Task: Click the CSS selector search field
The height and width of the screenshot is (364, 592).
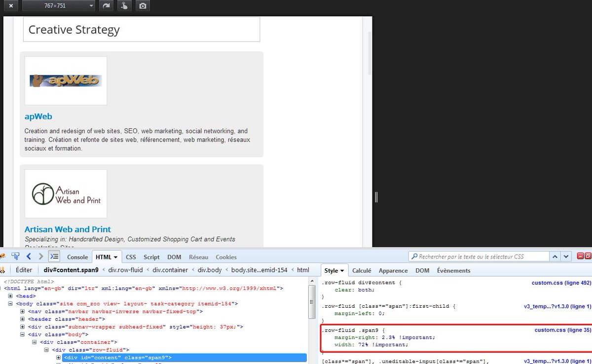Action: point(479,256)
